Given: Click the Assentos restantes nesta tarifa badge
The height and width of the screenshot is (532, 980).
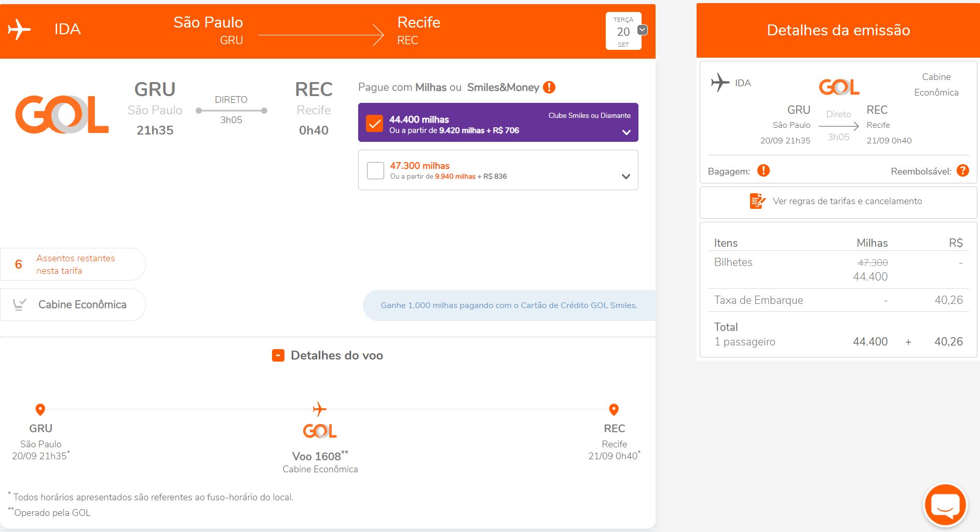Looking at the screenshot, I should tap(73, 264).
